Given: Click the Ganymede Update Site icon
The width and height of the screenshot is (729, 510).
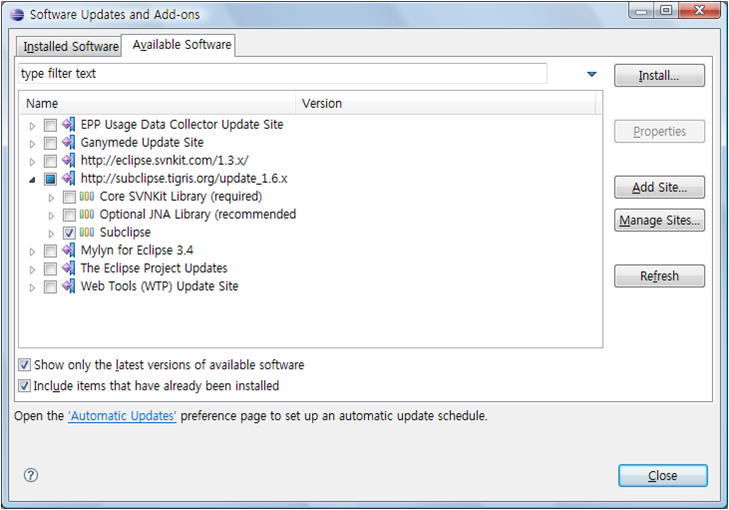Looking at the screenshot, I should (69, 143).
